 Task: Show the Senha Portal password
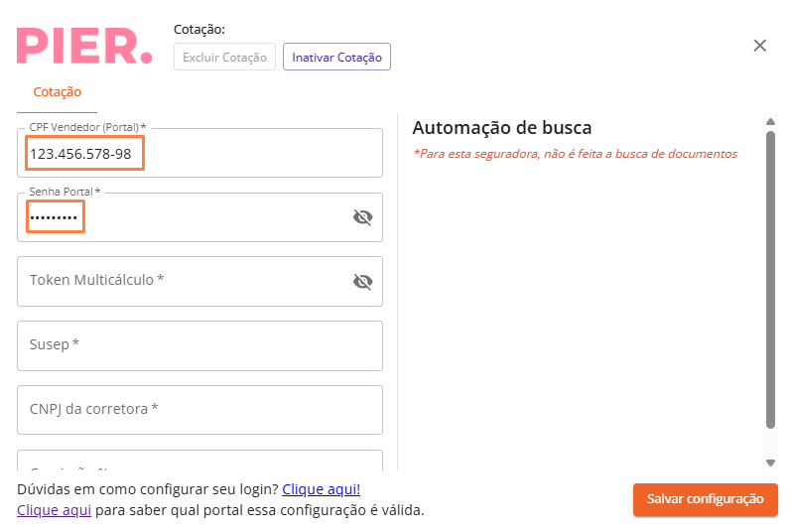tap(362, 217)
